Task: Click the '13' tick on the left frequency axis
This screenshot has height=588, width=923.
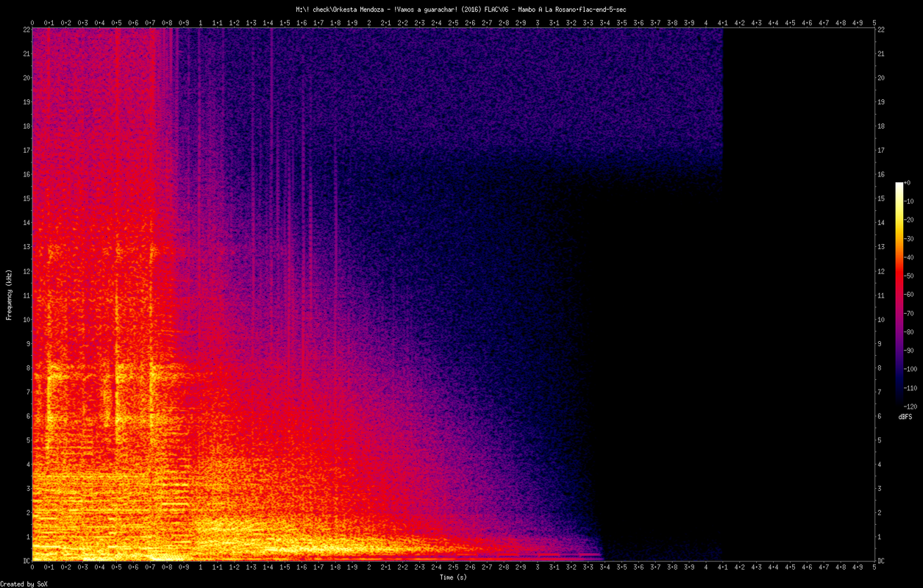Action: [25, 247]
